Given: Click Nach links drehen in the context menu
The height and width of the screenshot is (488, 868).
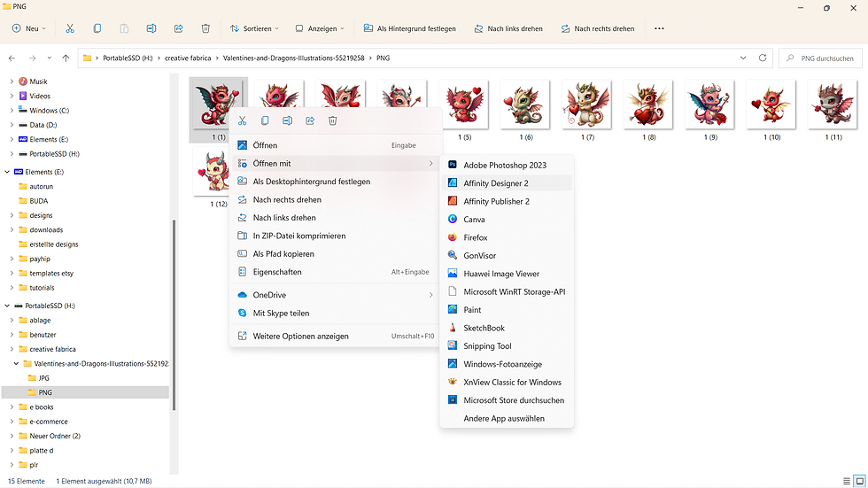Looking at the screenshot, I should point(336,218).
